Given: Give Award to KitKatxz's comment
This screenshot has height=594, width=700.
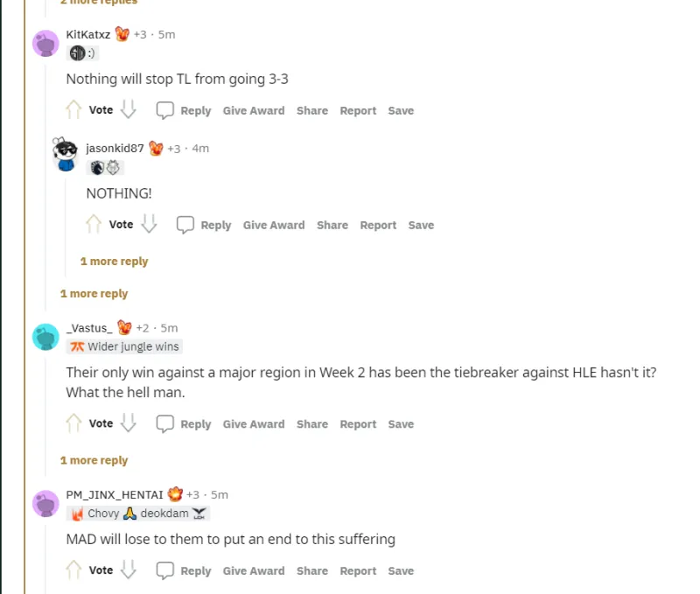Looking at the screenshot, I should click(254, 110).
